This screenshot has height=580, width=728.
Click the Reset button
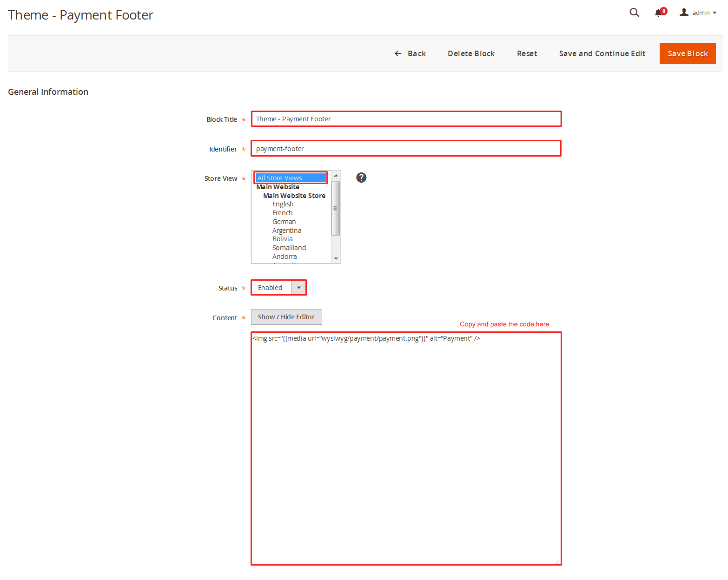point(527,53)
